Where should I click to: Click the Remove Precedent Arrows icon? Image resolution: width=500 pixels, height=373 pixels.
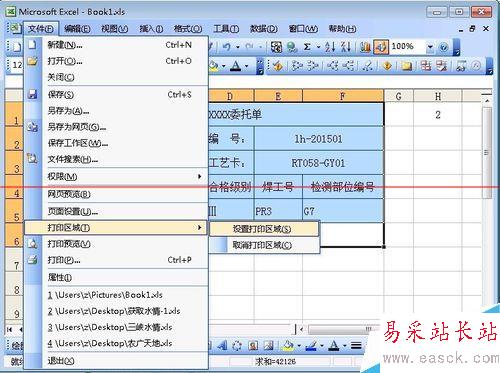click(x=312, y=66)
